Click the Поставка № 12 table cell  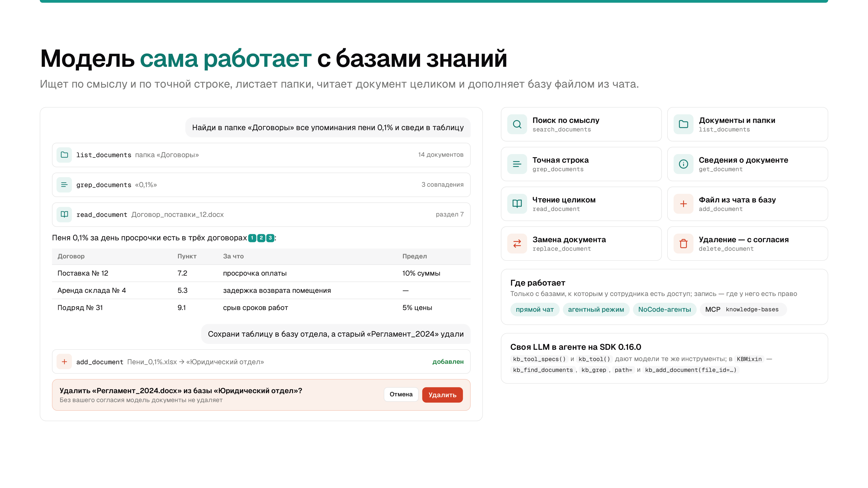coord(83,273)
